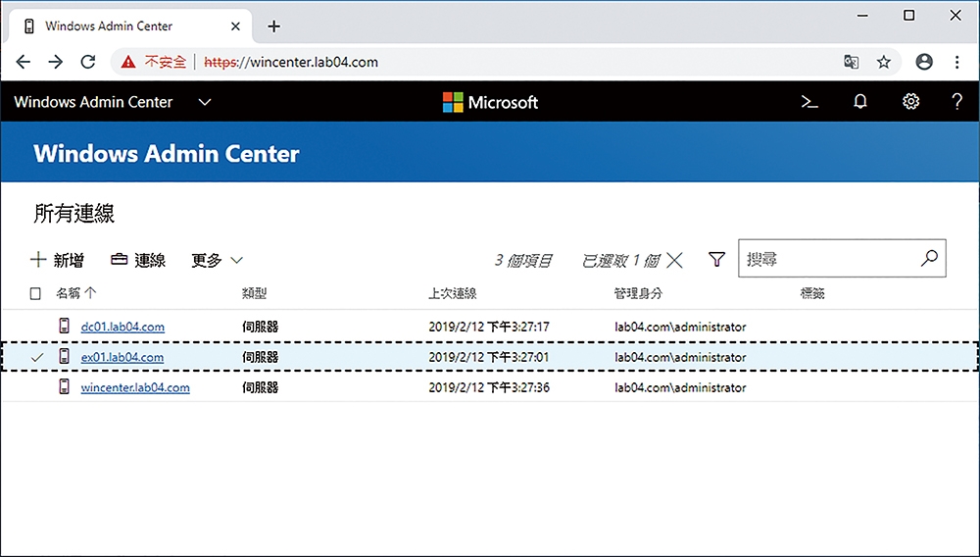Click the 連線 button
The image size is (980, 557).
tap(138, 260)
